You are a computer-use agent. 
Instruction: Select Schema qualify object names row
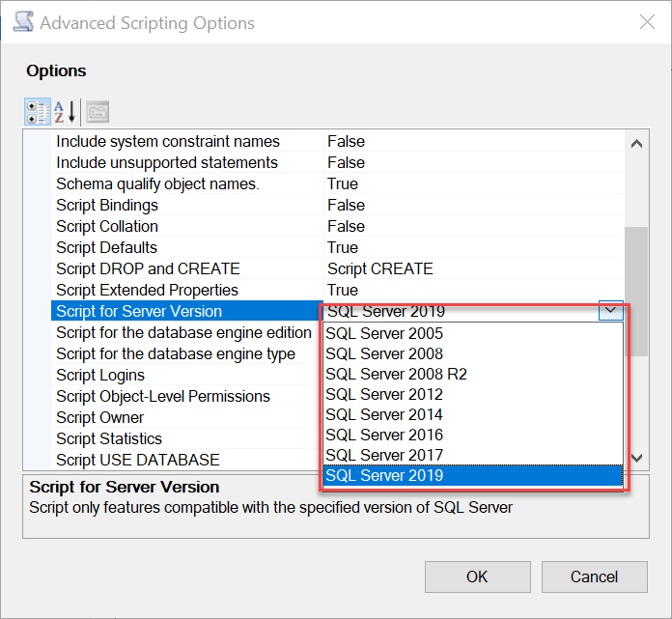pos(187,183)
